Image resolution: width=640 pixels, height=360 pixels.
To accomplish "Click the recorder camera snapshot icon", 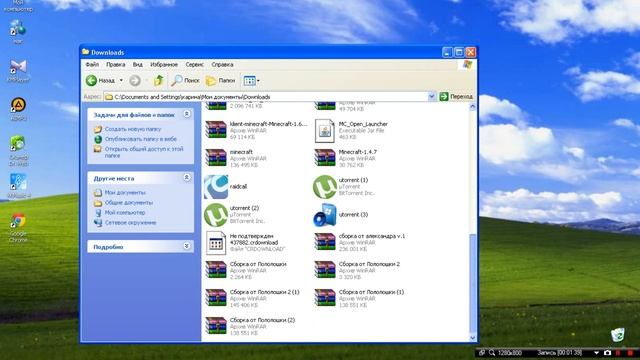I will pyautogui.click(x=607, y=353).
